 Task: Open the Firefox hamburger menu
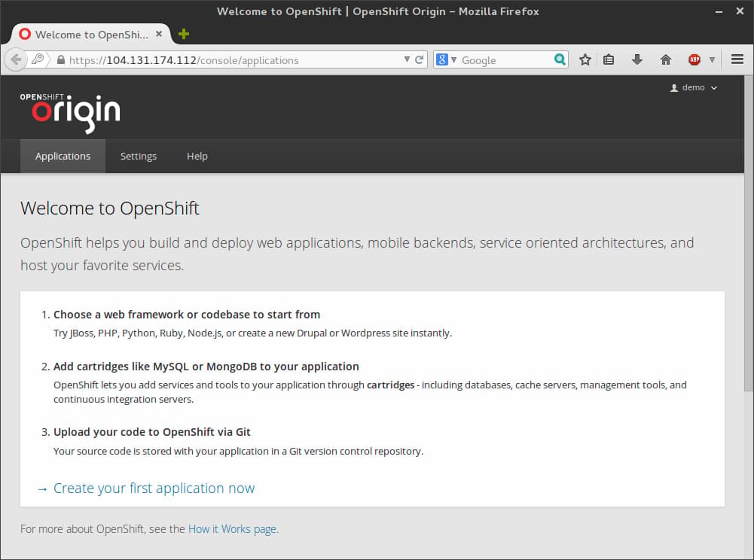tap(737, 59)
